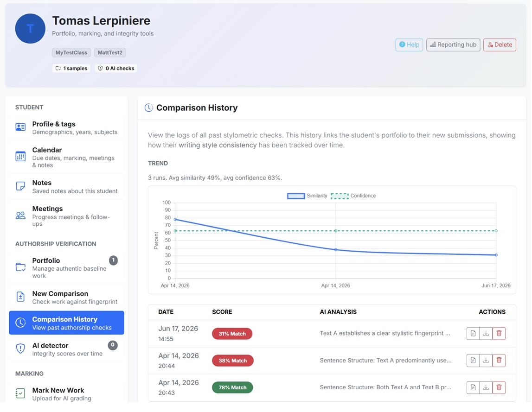Click 'Sentence Structure: Both Text A and Text B' analysis

click(385, 387)
